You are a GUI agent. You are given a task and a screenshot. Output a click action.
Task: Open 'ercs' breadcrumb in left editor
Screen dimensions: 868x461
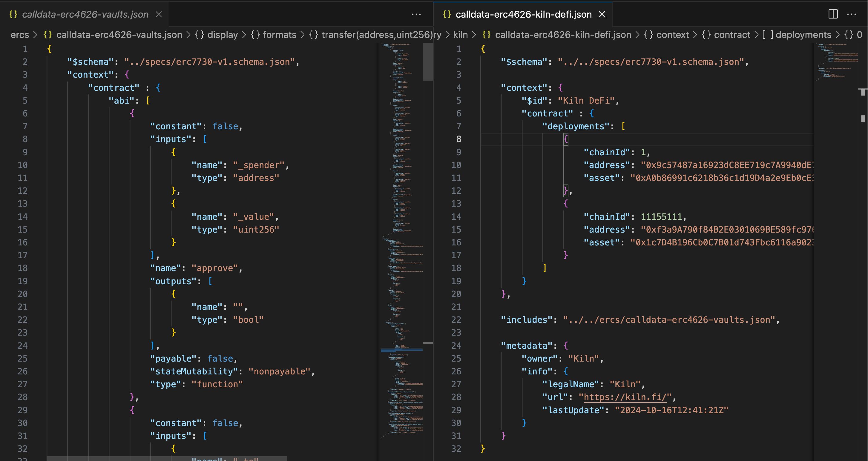coord(20,35)
